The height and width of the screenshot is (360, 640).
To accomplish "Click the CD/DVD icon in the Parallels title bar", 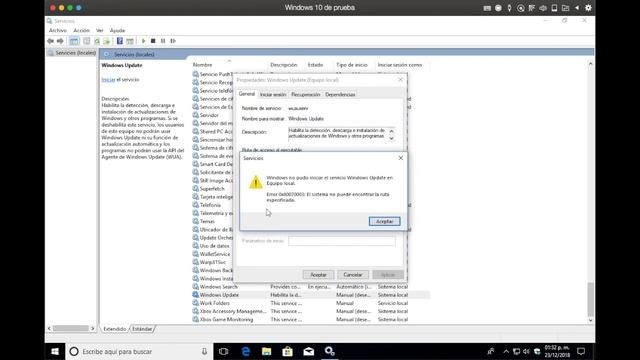I will (520, 8).
